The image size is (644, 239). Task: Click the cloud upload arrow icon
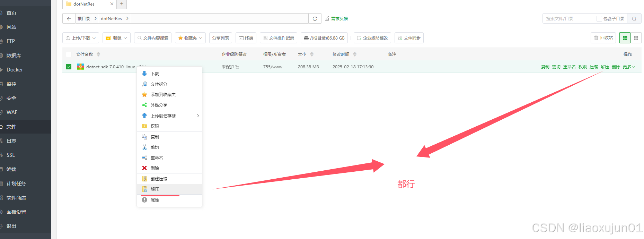tap(144, 116)
